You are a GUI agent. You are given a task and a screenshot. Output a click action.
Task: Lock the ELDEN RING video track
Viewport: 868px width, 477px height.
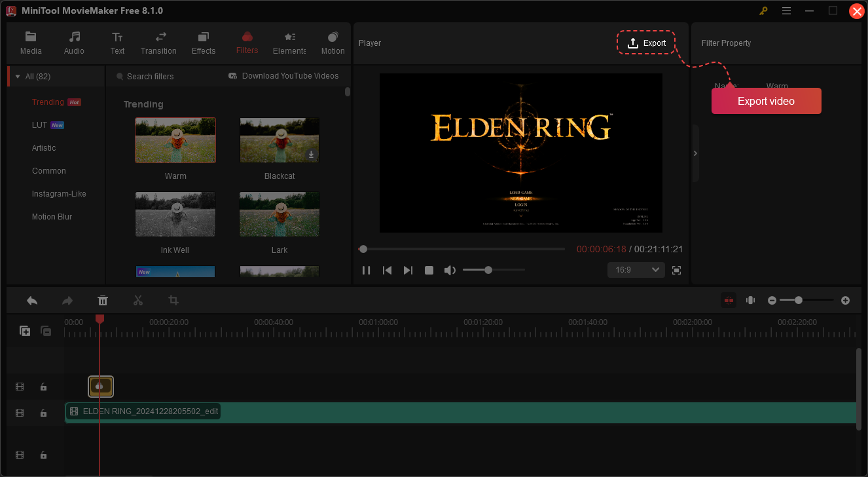coord(43,413)
